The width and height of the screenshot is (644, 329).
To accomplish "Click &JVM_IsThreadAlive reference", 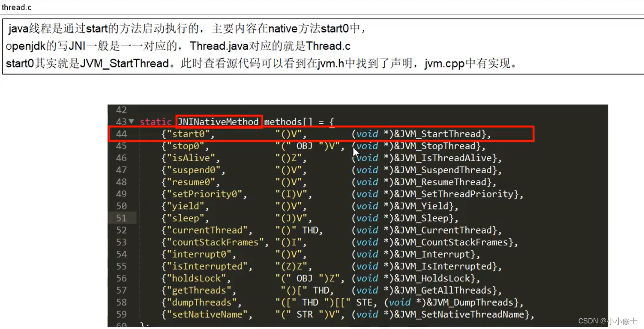I will click(x=443, y=158).
